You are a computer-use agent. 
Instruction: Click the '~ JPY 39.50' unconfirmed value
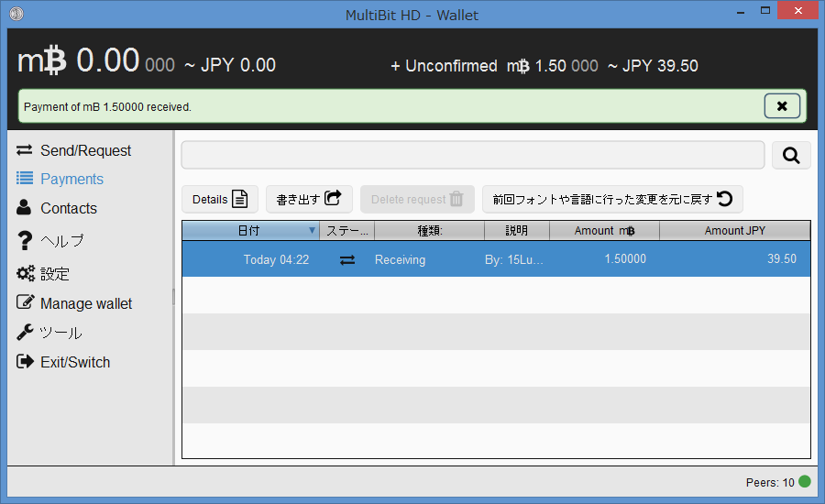[653, 66]
